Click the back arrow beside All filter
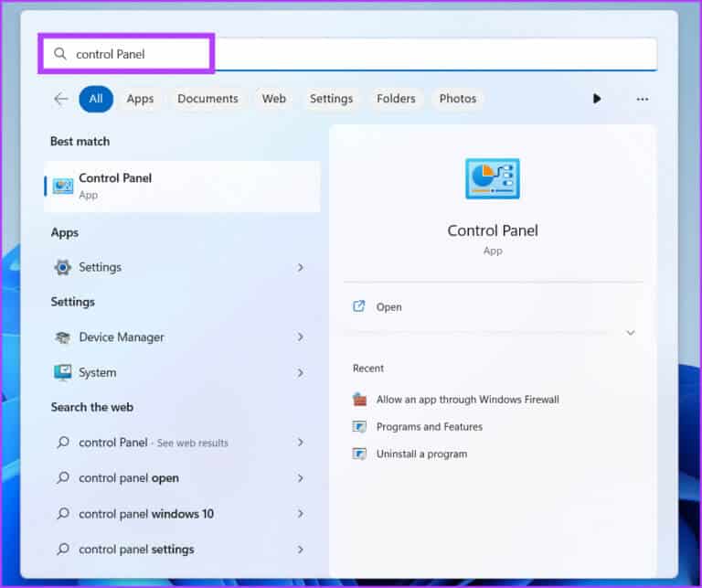Image resolution: width=702 pixels, height=588 pixels. (x=61, y=99)
